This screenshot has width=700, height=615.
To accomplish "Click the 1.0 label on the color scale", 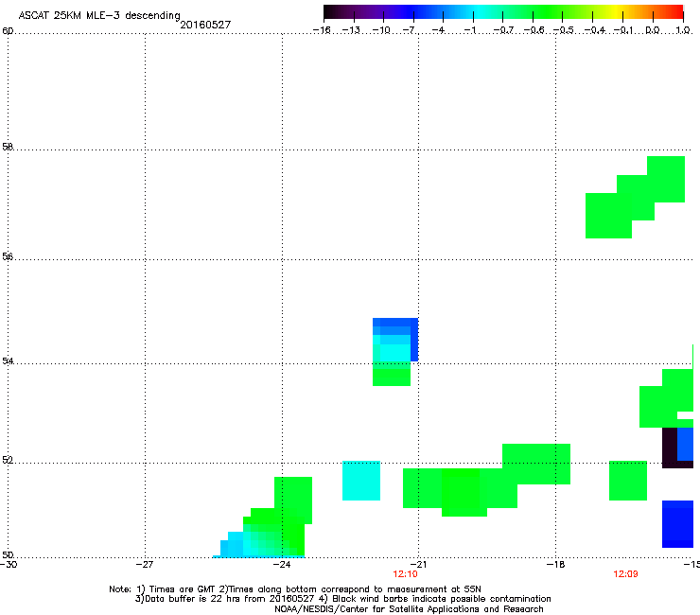I will coord(683,30).
